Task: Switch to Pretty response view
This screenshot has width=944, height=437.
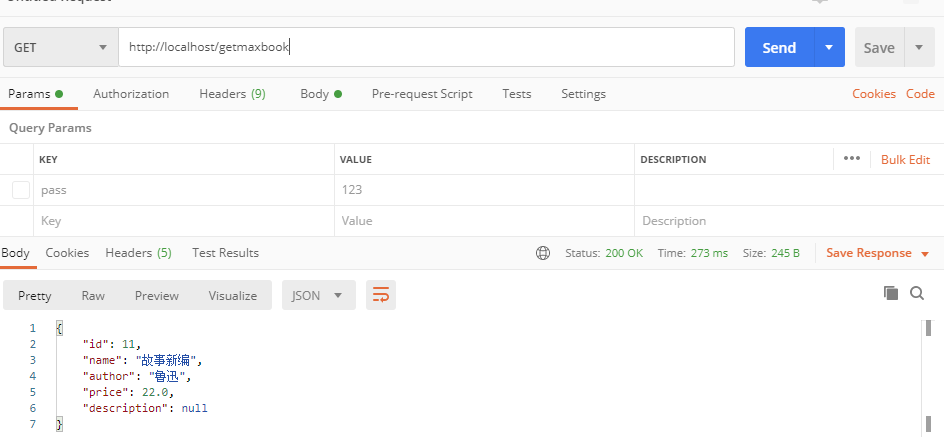Action: point(34,296)
